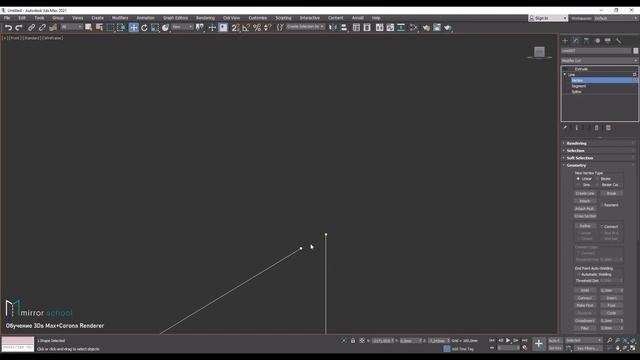Open the selection filter dropdown
640x360 pixels.
click(71, 27)
